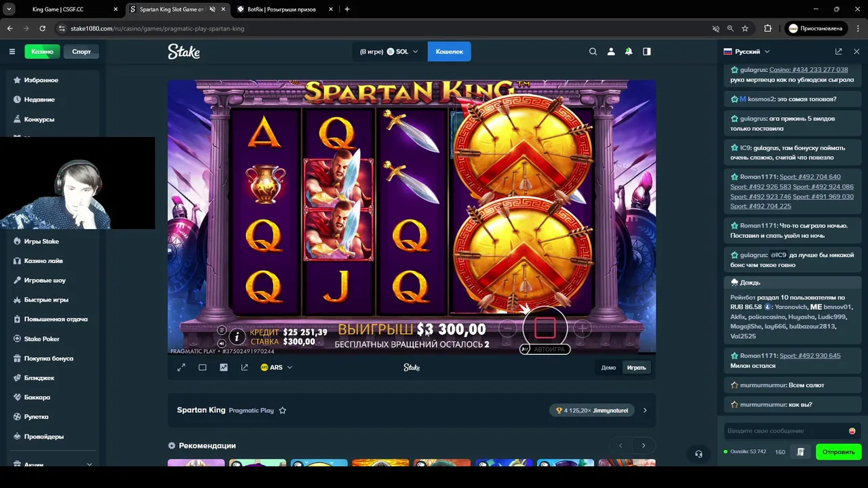Open game menu icon in slot
The width and height of the screenshot is (868, 488).
tap(222, 330)
